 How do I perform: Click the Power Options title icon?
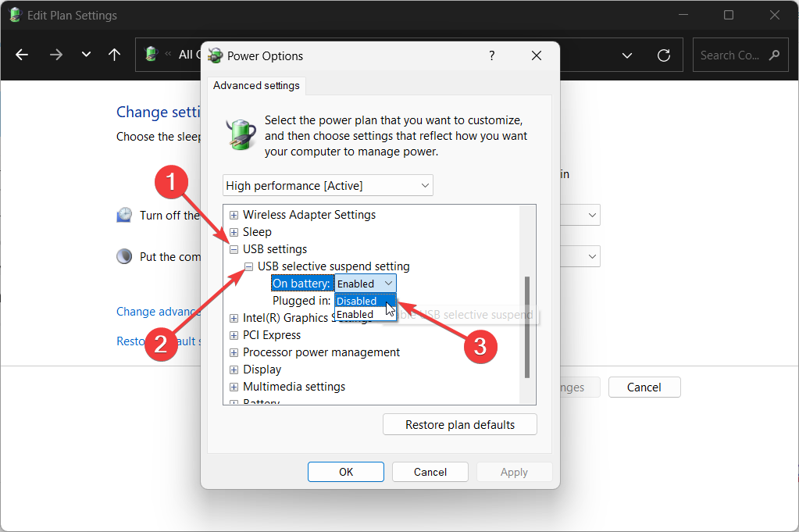(x=216, y=55)
